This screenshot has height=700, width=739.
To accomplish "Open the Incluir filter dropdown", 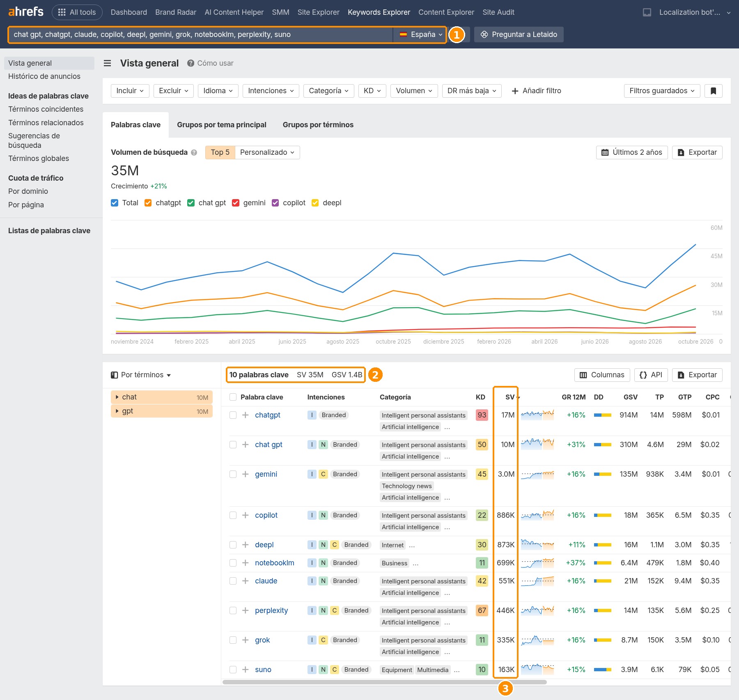I will click(x=130, y=91).
